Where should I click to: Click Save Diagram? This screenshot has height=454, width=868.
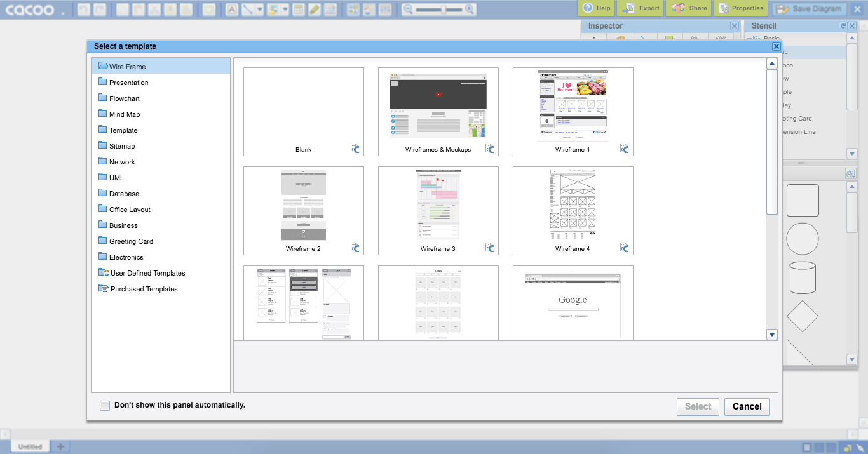(x=810, y=9)
